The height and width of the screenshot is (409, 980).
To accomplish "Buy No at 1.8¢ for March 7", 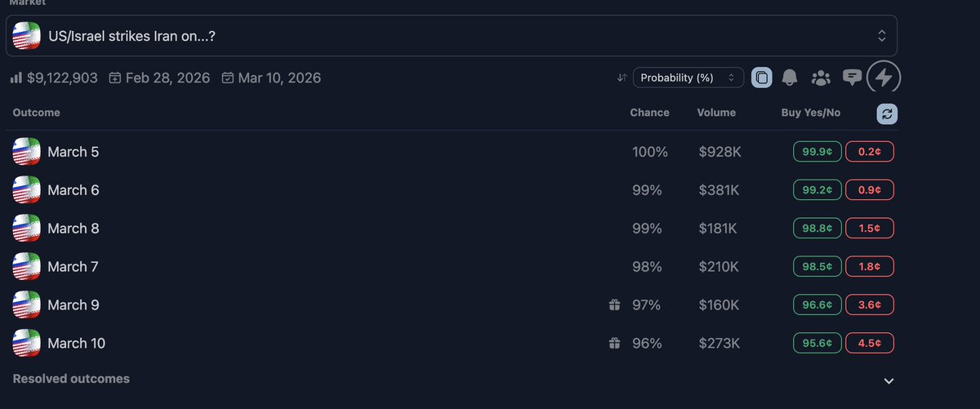I will point(870,266).
